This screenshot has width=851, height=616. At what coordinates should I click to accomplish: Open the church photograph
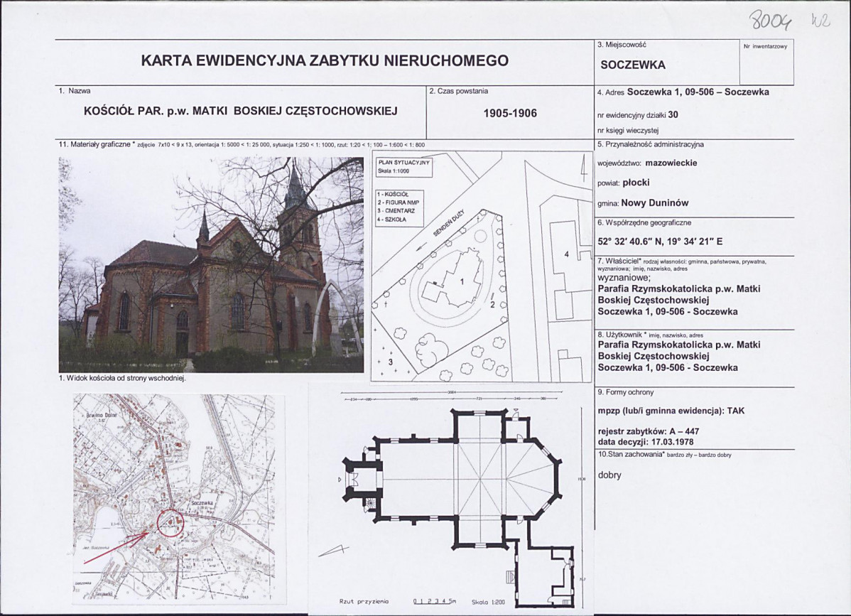click(x=211, y=264)
